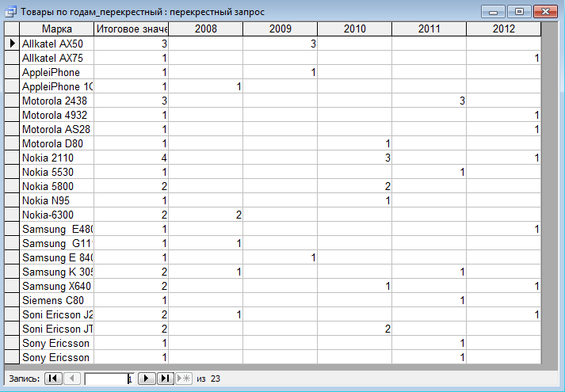Click the 2009 value 3 for Allkatel AX50
Image resolution: width=565 pixels, height=392 pixels.
tap(281, 44)
